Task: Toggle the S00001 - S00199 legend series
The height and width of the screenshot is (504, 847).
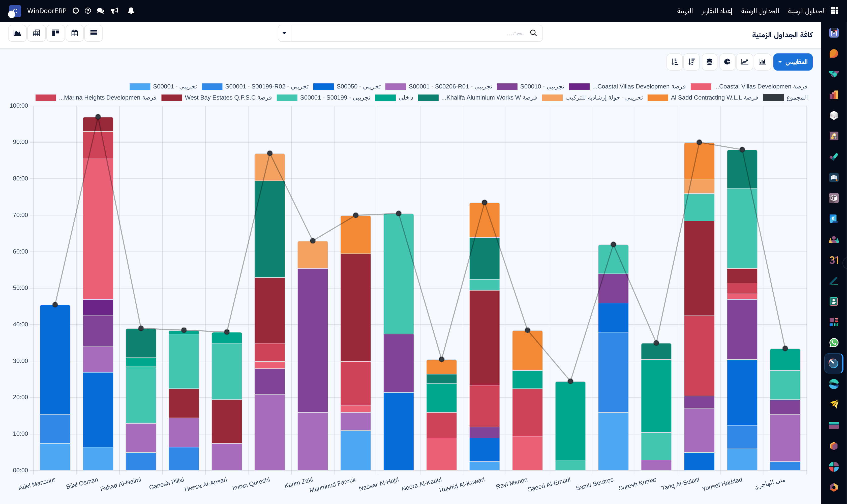Action: tap(323, 98)
